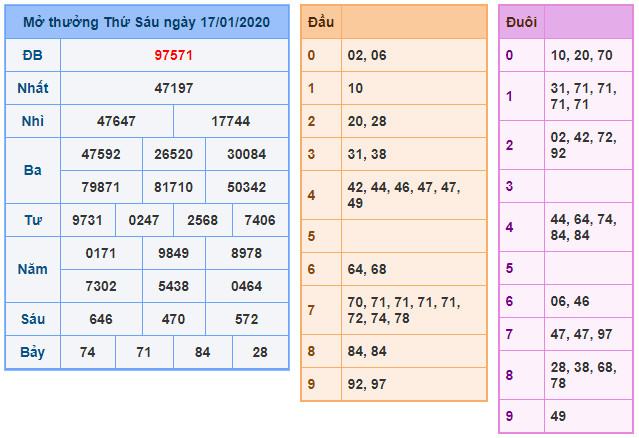Select the Nhất prize number 47197
The width and height of the screenshot is (639, 438).
(174, 88)
